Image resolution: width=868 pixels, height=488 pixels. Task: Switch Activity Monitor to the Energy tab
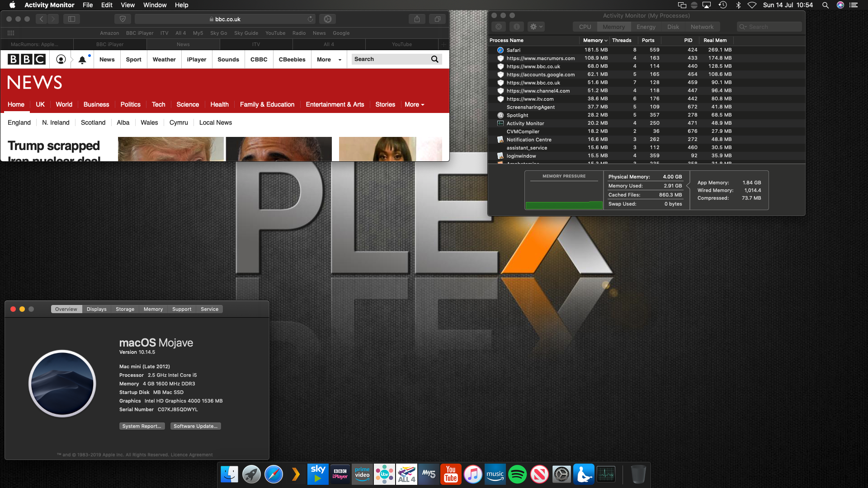click(x=646, y=27)
